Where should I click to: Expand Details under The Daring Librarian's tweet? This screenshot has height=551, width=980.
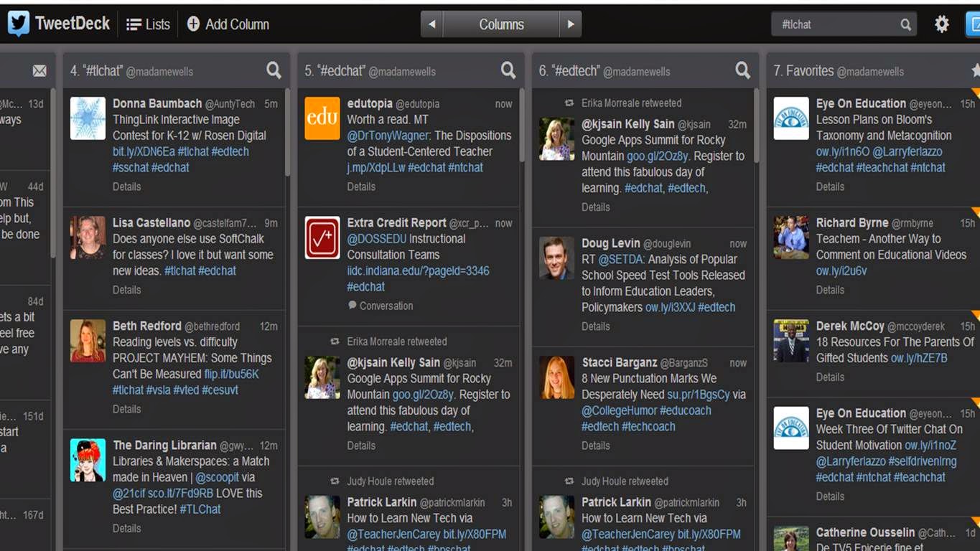tap(126, 528)
